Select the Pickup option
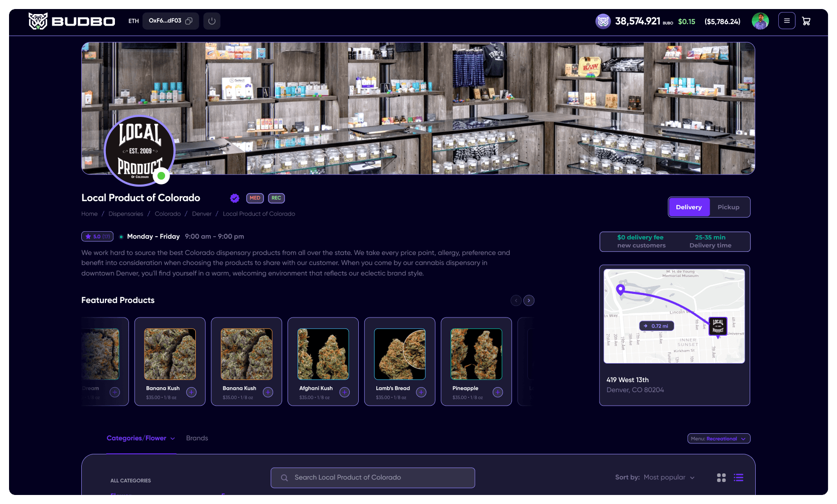 point(728,207)
